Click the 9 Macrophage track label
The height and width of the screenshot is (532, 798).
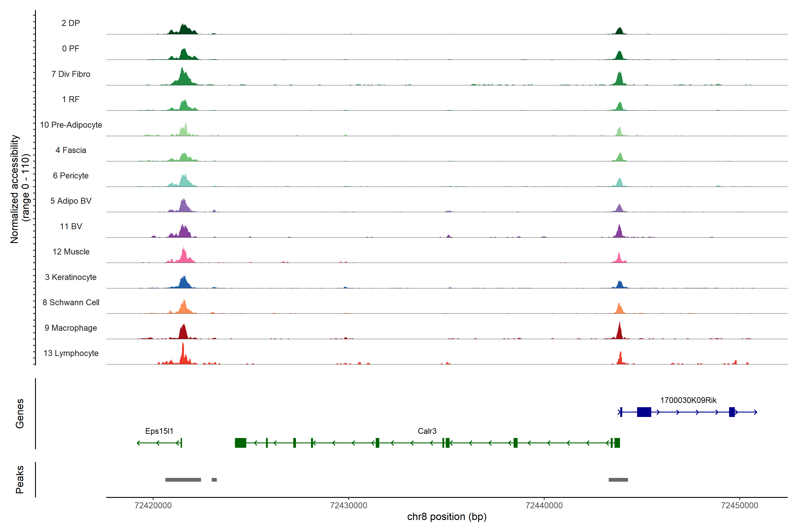(x=70, y=328)
